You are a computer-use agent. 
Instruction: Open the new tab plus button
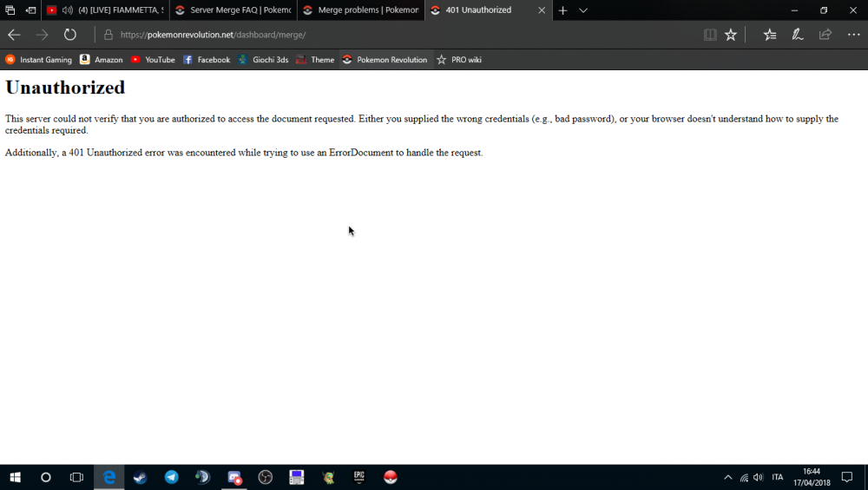click(562, 10)
